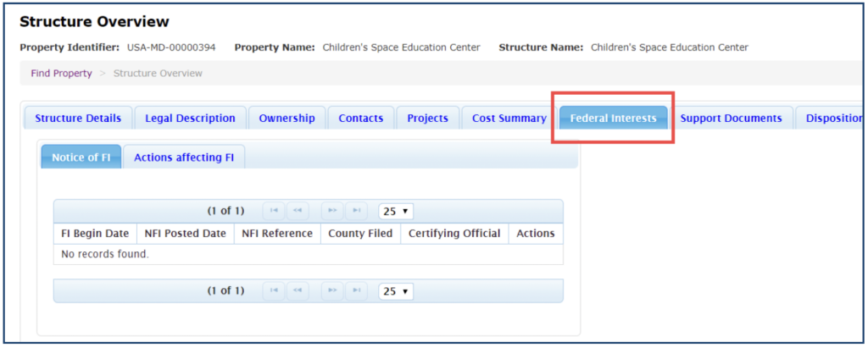
Task: Click last page icon in top paginator
Action: [x=357, y=211]
